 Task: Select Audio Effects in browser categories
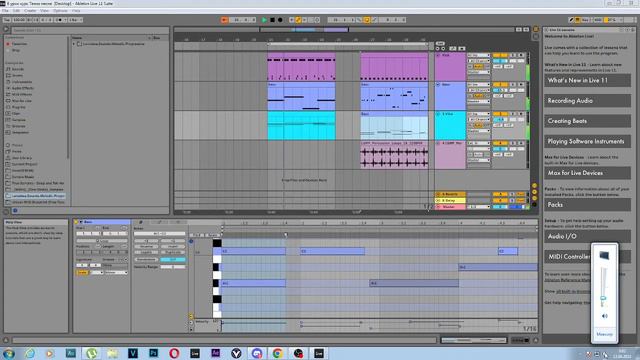[x=22, y=88]
